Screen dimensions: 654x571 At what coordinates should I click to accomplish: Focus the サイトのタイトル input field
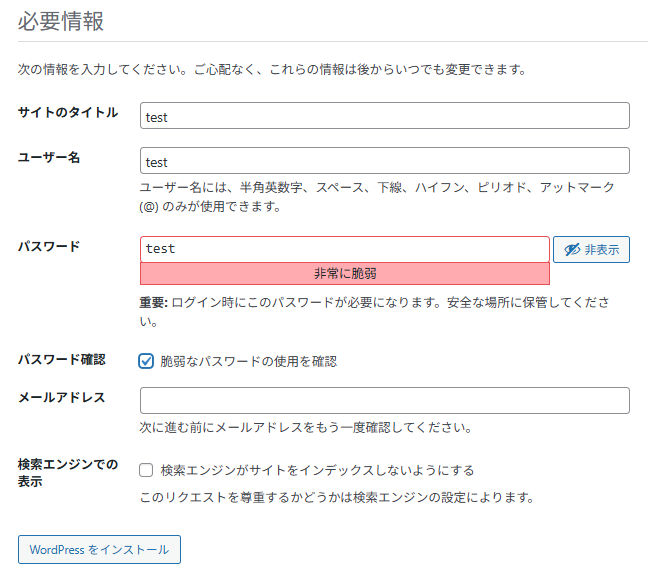pyautogui.click(x=385, y=116)
